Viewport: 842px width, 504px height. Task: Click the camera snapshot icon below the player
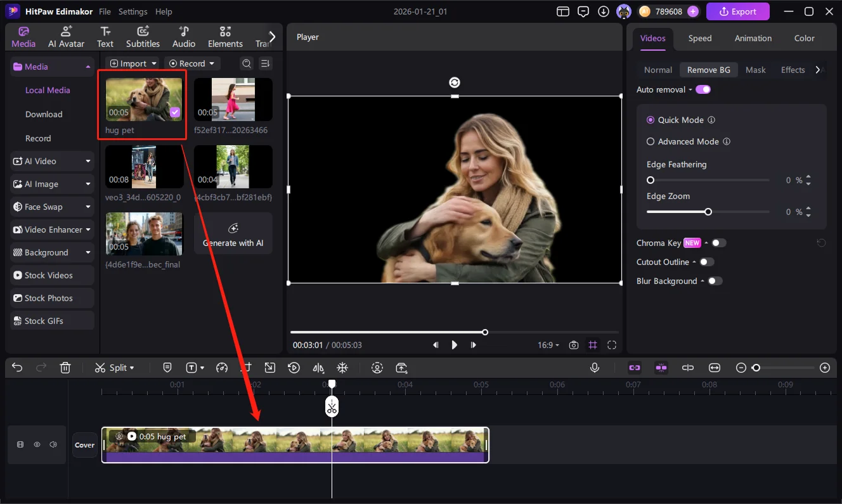[x=574, y=345]
